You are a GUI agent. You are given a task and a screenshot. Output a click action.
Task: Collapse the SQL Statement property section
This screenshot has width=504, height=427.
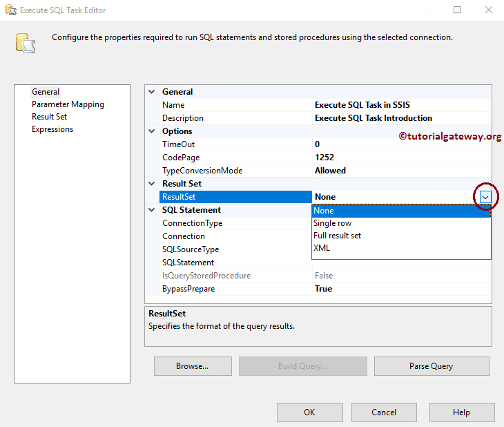152,210
